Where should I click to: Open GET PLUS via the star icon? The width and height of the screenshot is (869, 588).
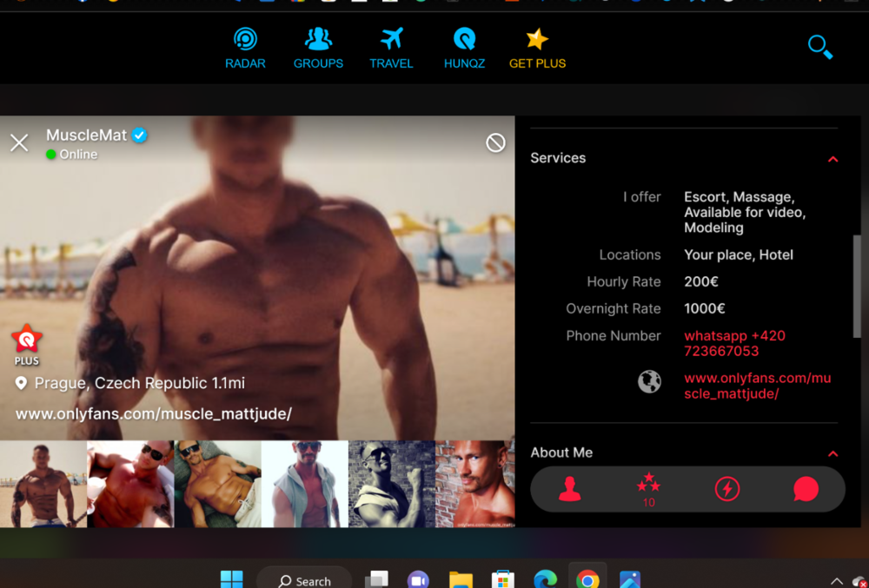click(x=537, y=37)
